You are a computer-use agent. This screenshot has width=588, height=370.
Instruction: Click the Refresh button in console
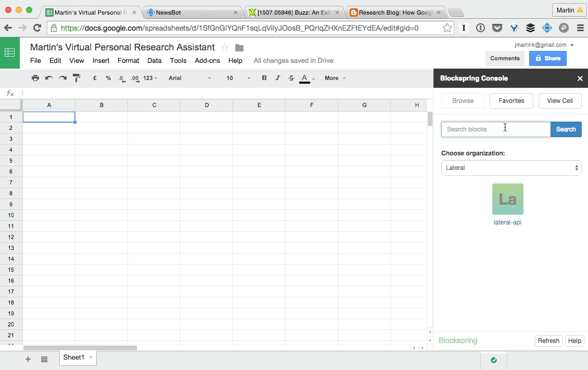[x=548, y=341]
